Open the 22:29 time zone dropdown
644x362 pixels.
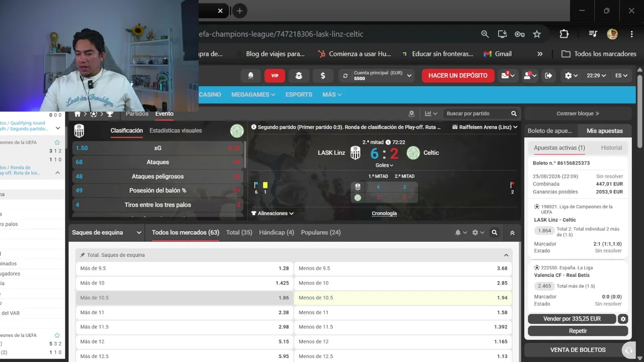click(x=596, y=75)
